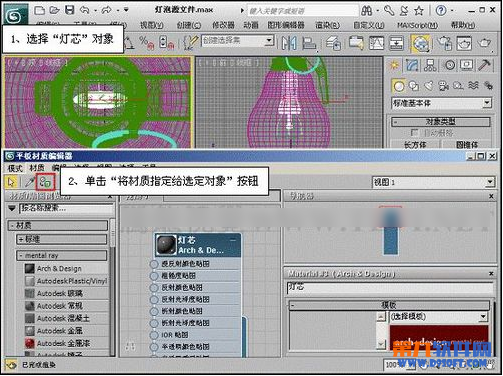Click the 长方体 box button
Viewport: 503px width, 376px height.
coord(415,145)
